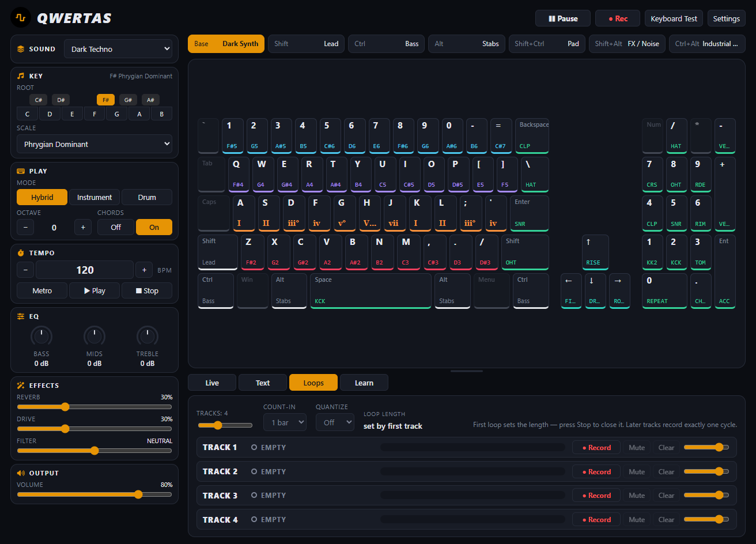The height and width of the screenshot is (544, 756).
Task: Record on Track 1
Action: [x=596, y=447]
